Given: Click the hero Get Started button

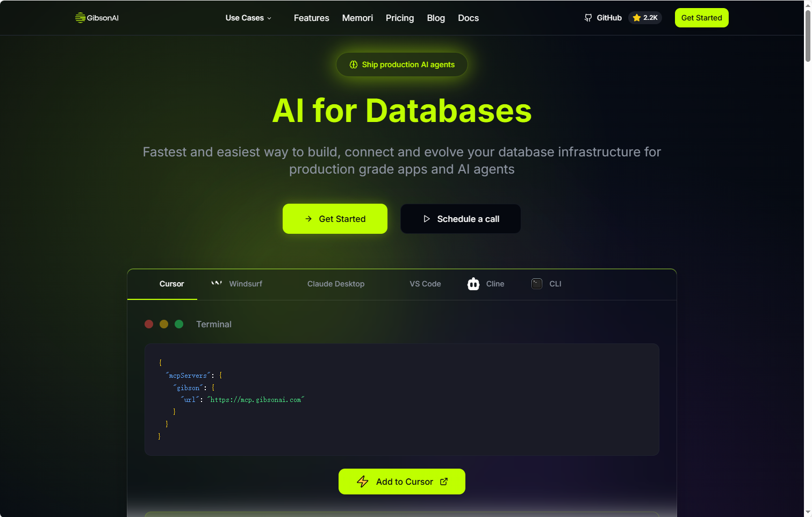Looking at the screenshot, I should click(x=335, y=219).
